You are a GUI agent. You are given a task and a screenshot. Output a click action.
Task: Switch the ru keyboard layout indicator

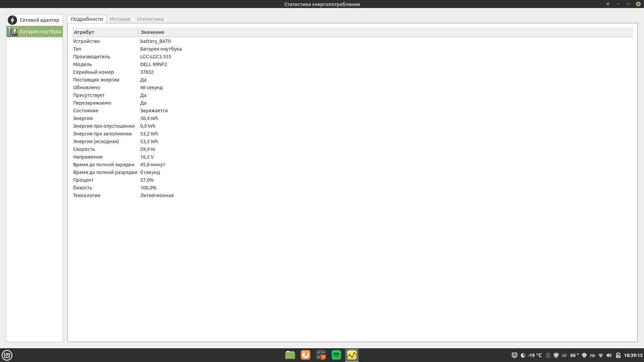click(592, 355)
